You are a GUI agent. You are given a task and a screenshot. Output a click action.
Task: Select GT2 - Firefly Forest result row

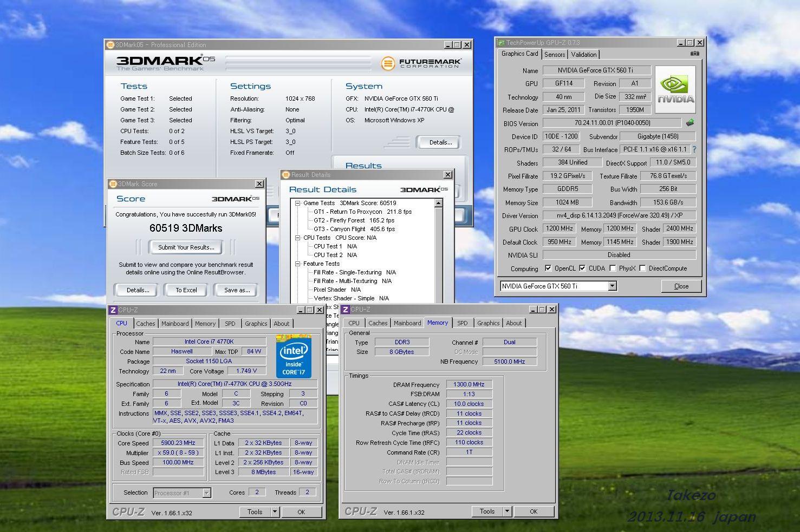click(x=354, y=220)
